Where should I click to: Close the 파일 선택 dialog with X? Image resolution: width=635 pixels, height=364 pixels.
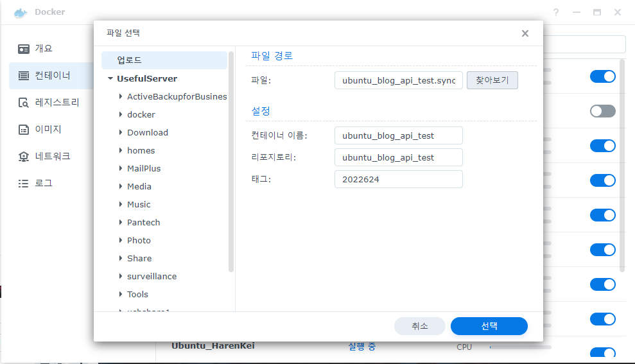[525, 33]
